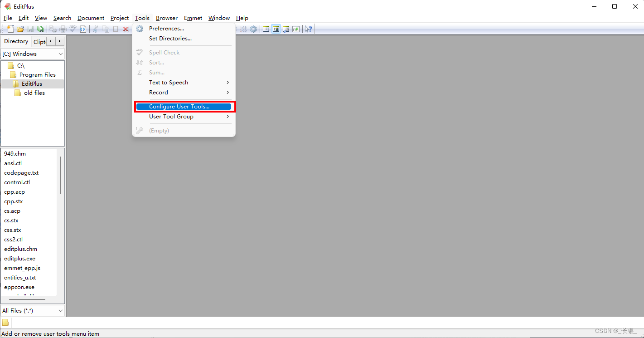Cut text using the scissors toolbar icon

96,29
